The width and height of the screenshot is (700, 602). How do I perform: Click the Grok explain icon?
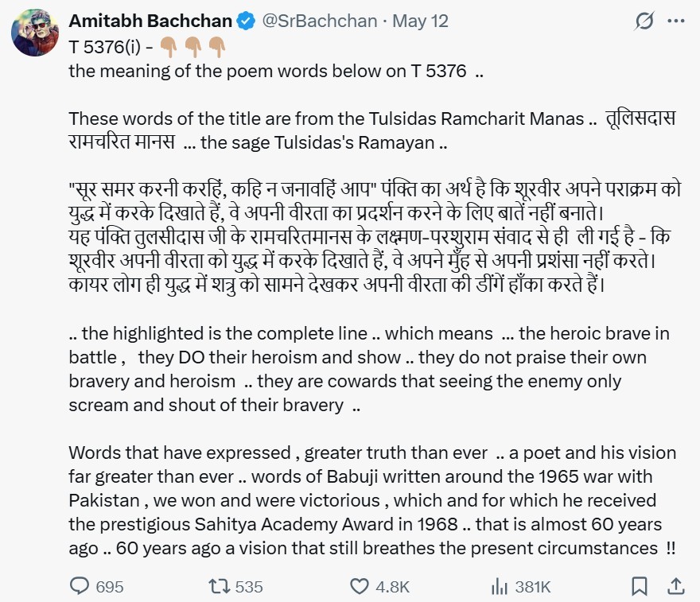644,21
